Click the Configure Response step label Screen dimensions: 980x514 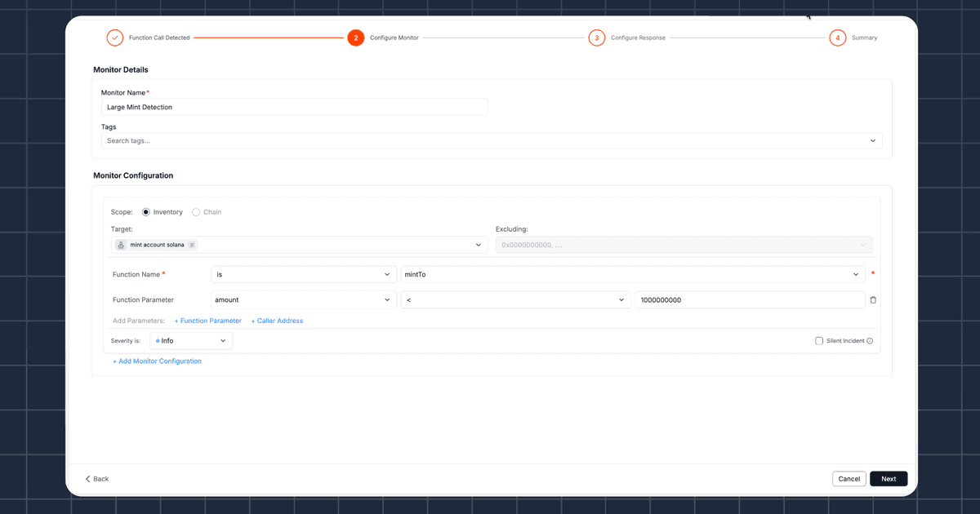(638, 38)
